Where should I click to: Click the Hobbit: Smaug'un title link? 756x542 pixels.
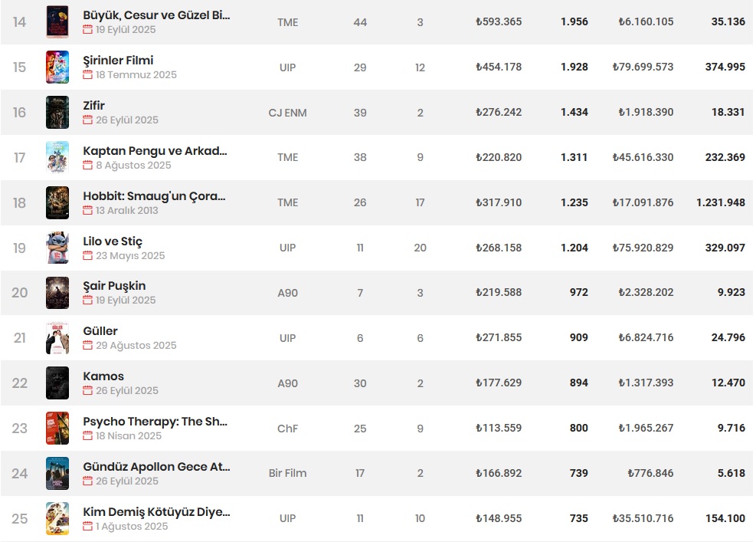click(154, 195)
